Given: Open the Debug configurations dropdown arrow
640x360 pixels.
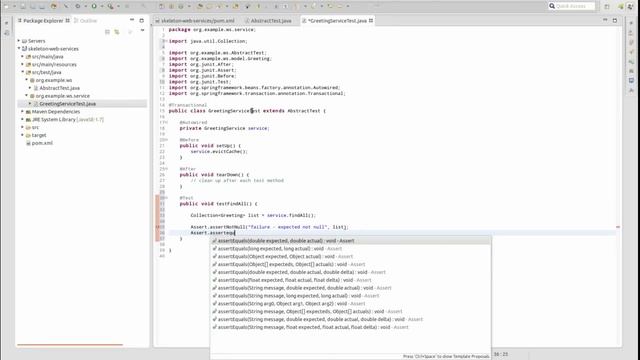Looking at the screenshot, I should point(85,6).
